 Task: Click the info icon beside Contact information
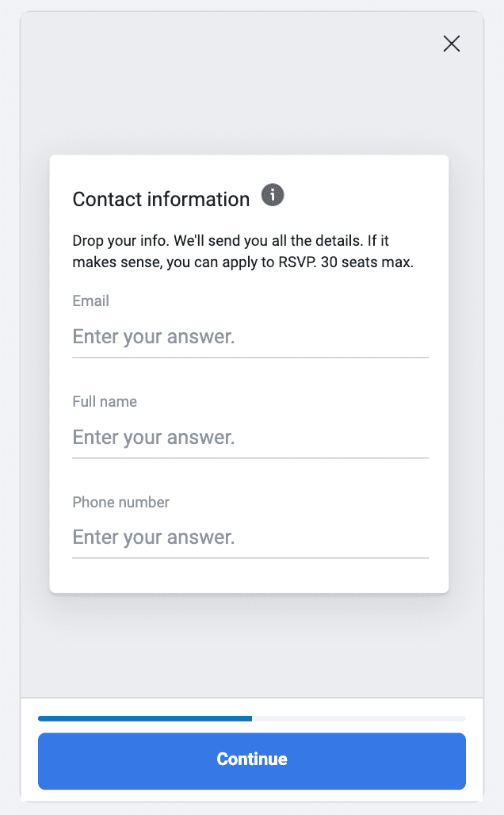coord(273,195)
